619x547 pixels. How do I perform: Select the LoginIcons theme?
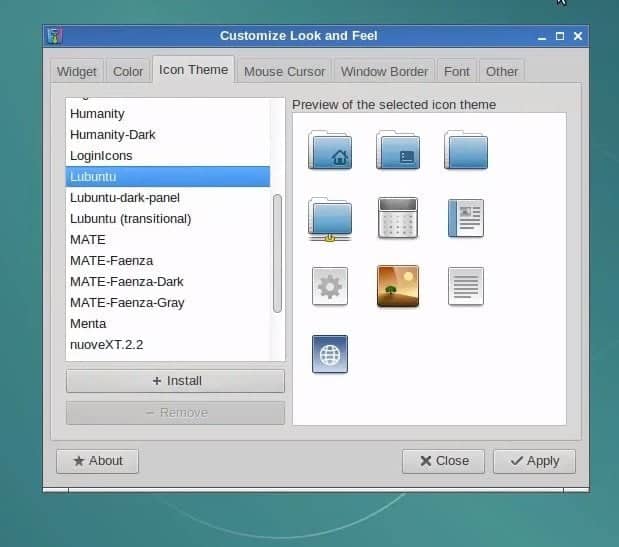(x=168, y=155)
